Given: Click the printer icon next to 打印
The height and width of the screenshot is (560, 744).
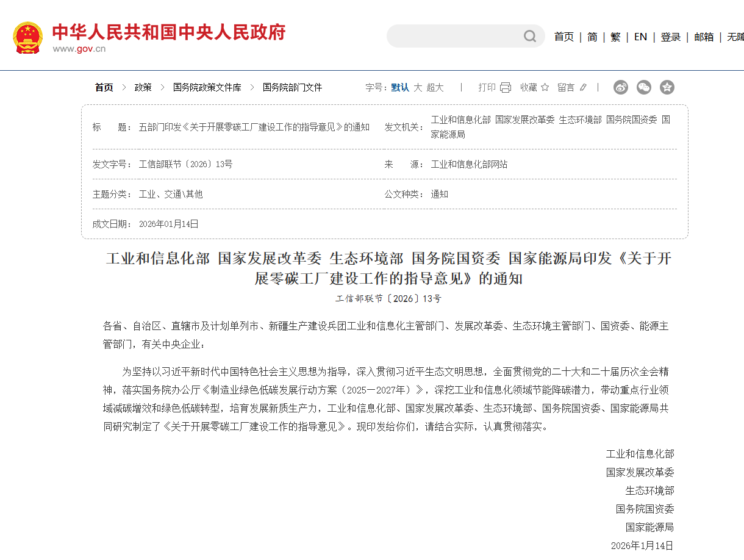Looking at the screenshot, I should point(505,87).
